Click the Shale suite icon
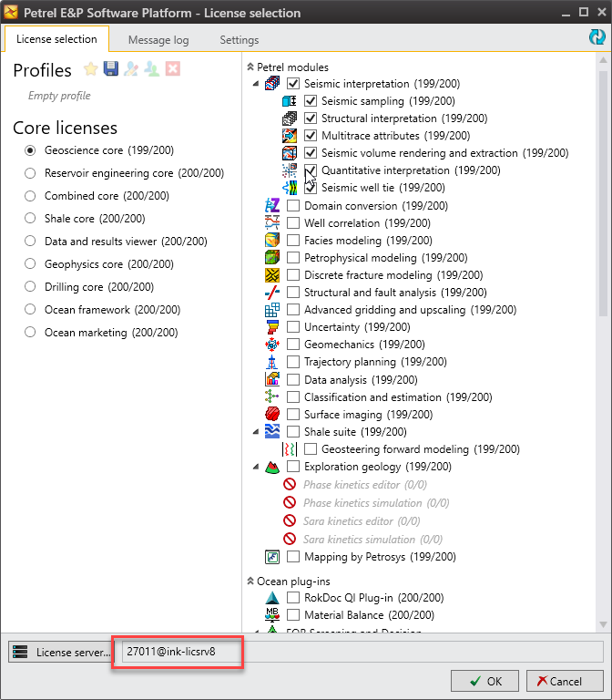Screen dimensions: 612x700 click(x=272, y=432)
